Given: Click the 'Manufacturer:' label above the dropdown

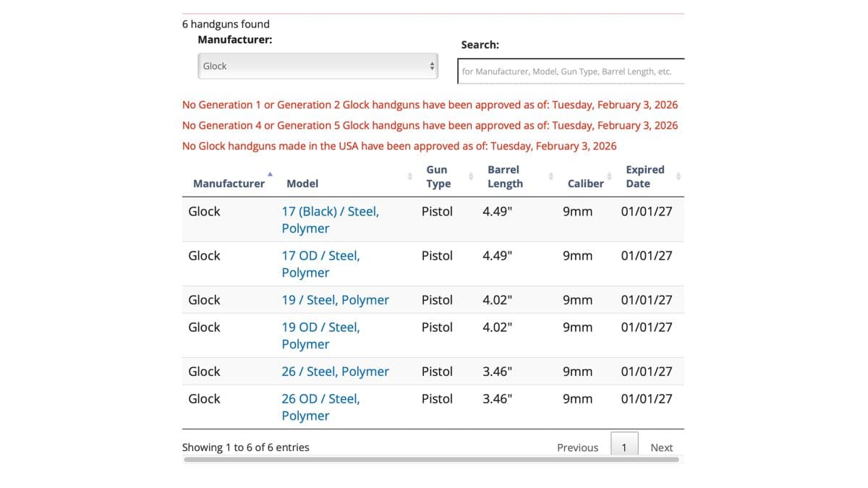Looking at the screenshot, I should (x=235, y=40).
